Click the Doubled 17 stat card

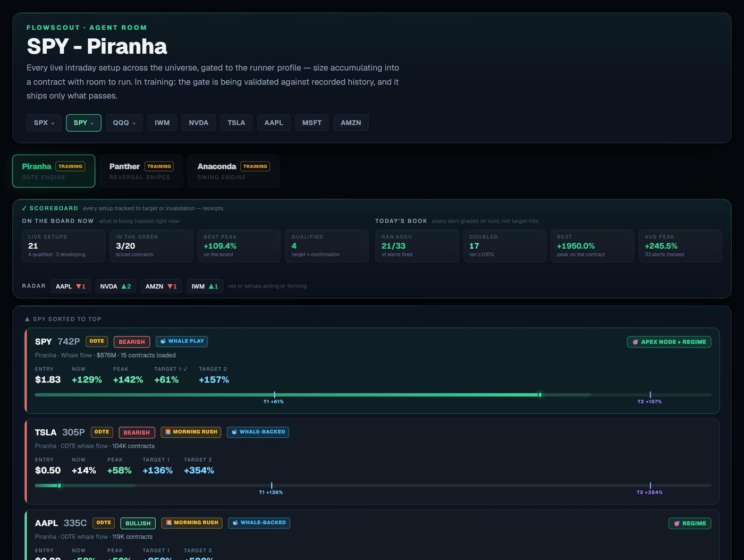coord(505,246)
